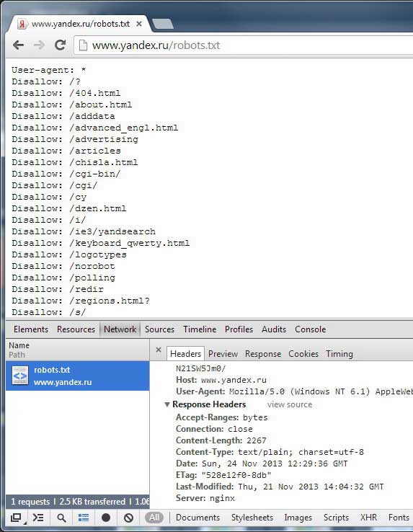Image resolution: width=413 pixels, height=532 pixels.
Task: Filter requests by Images
Action: [298, 518]
